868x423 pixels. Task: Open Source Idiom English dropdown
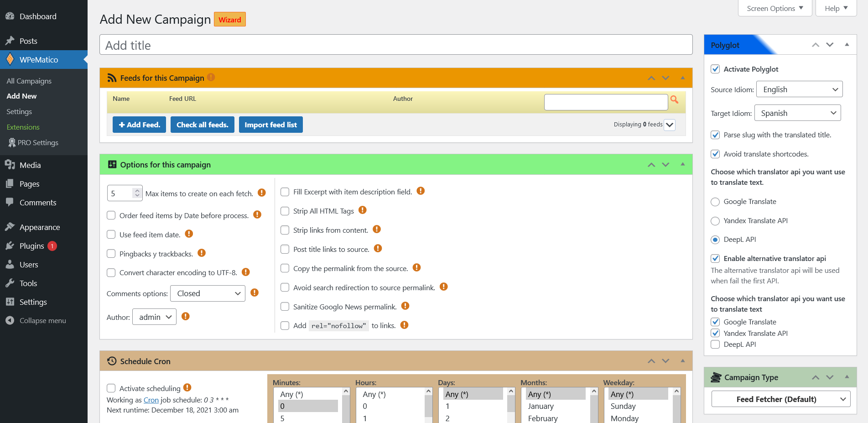799,89
